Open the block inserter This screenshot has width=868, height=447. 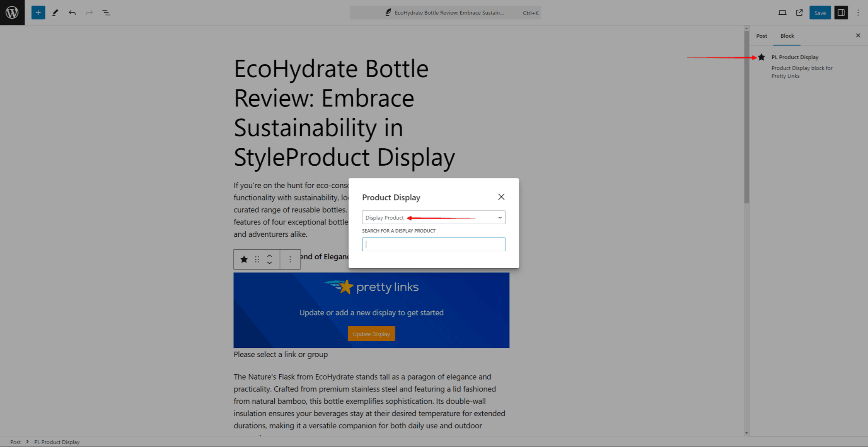pyautogui.click(x=38, y=12)
